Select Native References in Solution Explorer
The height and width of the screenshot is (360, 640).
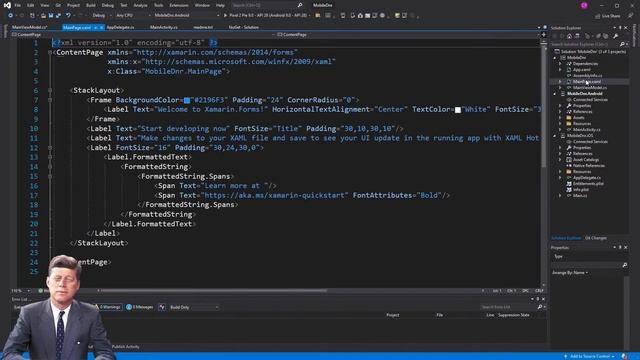[589, 166]
